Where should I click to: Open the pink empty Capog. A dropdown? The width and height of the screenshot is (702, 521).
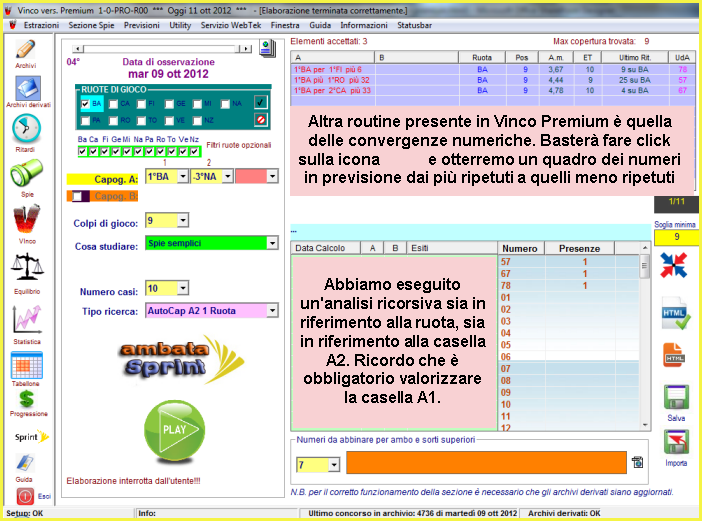click(x=272, y=176)
